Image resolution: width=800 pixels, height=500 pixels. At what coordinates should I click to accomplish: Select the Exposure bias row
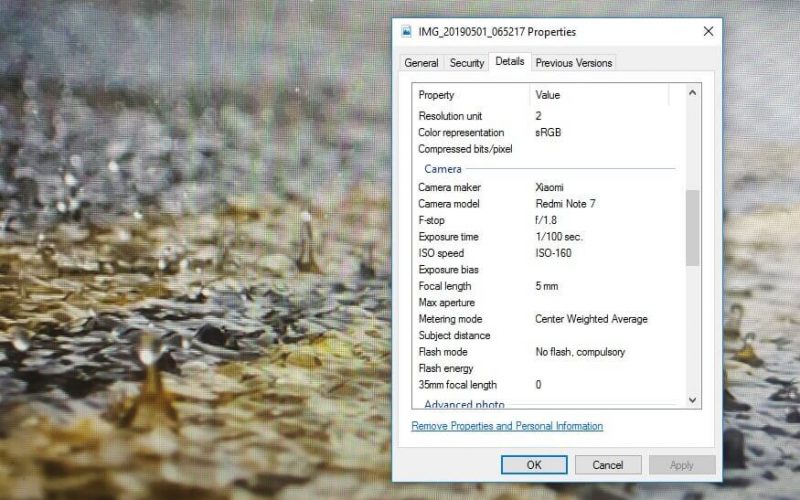(548, 269)
